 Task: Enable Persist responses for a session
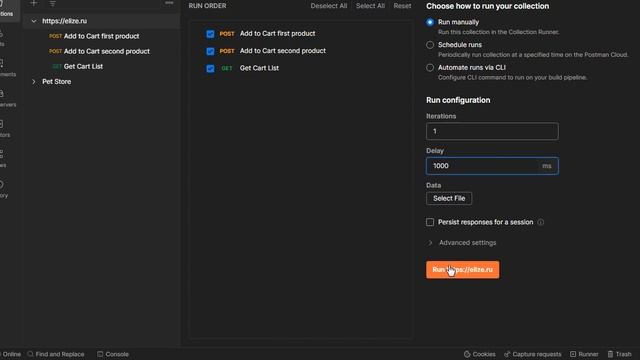430,222
